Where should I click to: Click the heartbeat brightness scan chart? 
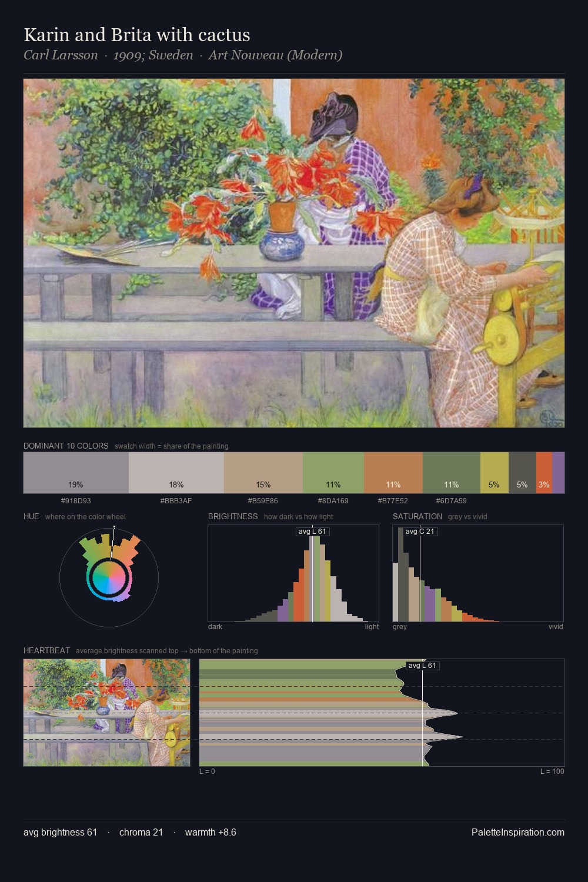[382, 712]
